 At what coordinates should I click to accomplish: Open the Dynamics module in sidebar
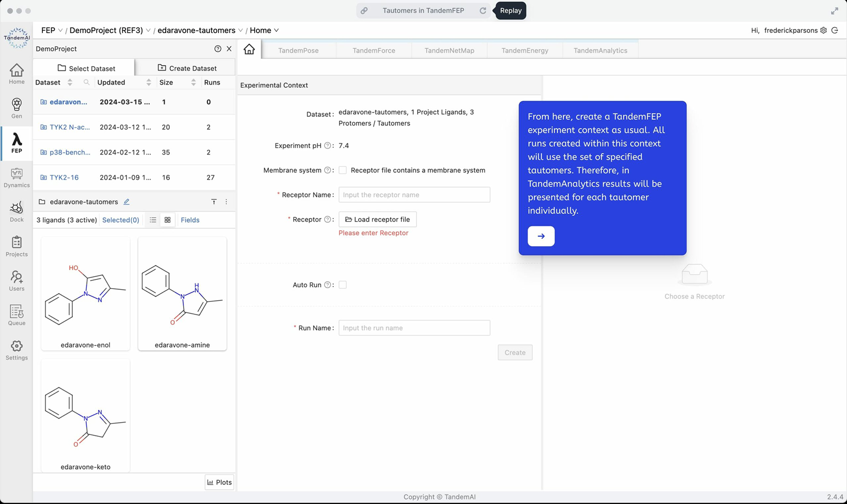pos(17,177)
